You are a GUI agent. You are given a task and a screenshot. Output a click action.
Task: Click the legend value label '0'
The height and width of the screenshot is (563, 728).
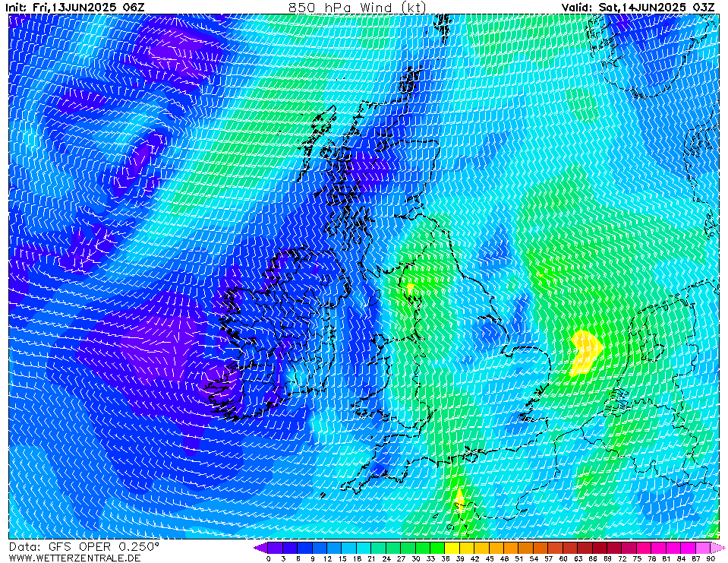coord(269,558)
